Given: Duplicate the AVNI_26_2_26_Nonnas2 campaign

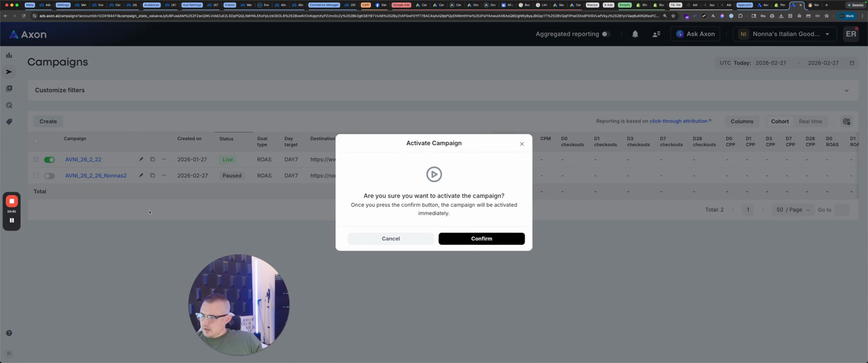Looking at the screenshot, I should (x=152, y=176).
